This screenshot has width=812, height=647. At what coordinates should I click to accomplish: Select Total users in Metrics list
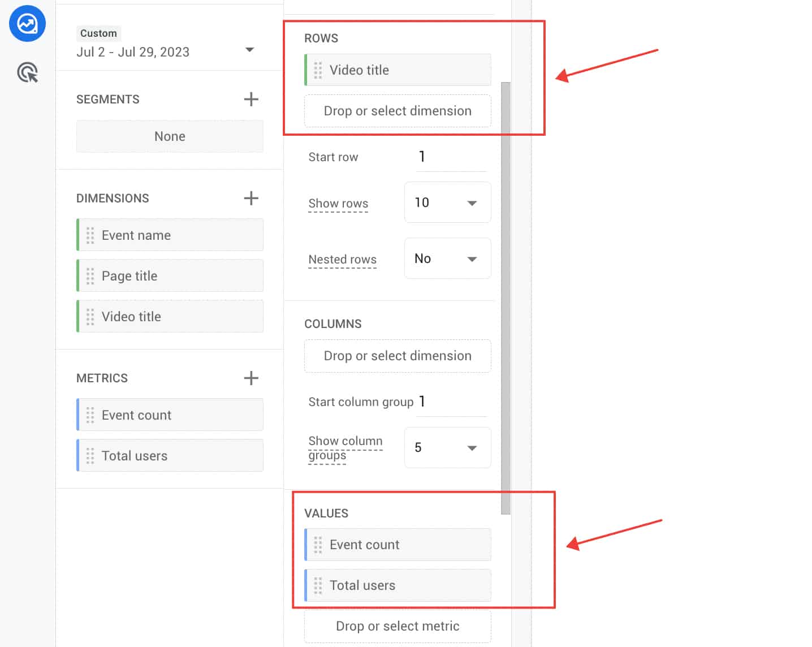tap(170, 456)
